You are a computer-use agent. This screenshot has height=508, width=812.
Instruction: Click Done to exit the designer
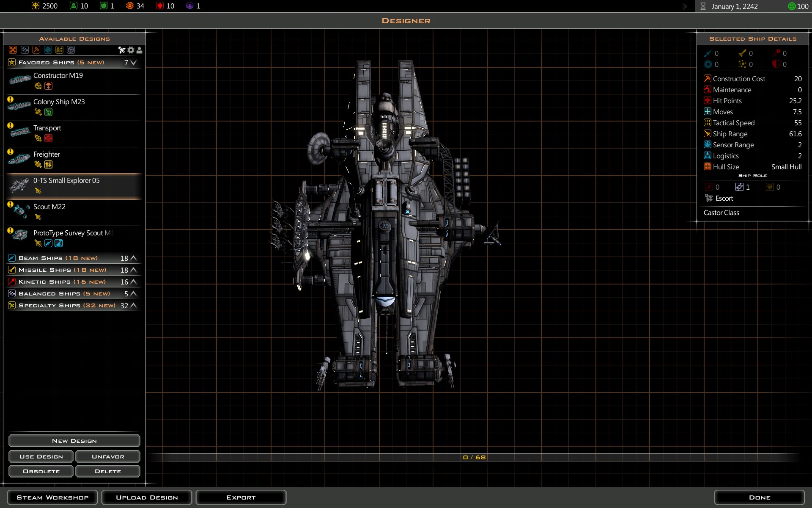[760, 497]
